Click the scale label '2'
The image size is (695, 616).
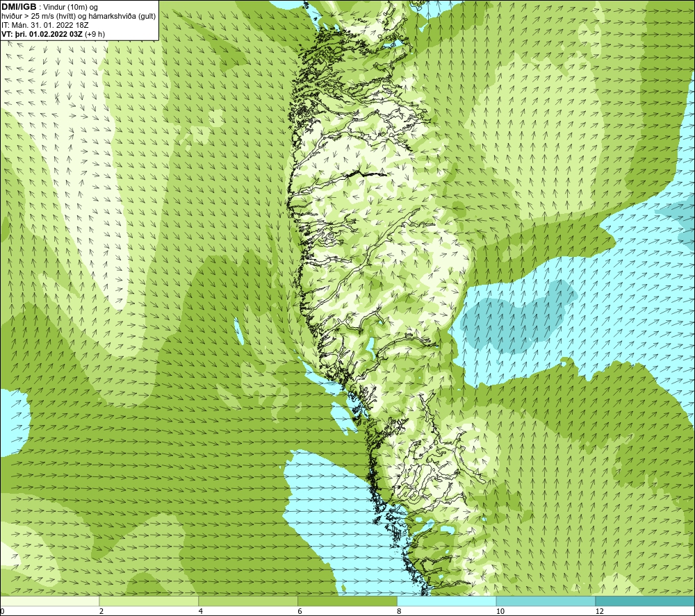tap(101, 612)
